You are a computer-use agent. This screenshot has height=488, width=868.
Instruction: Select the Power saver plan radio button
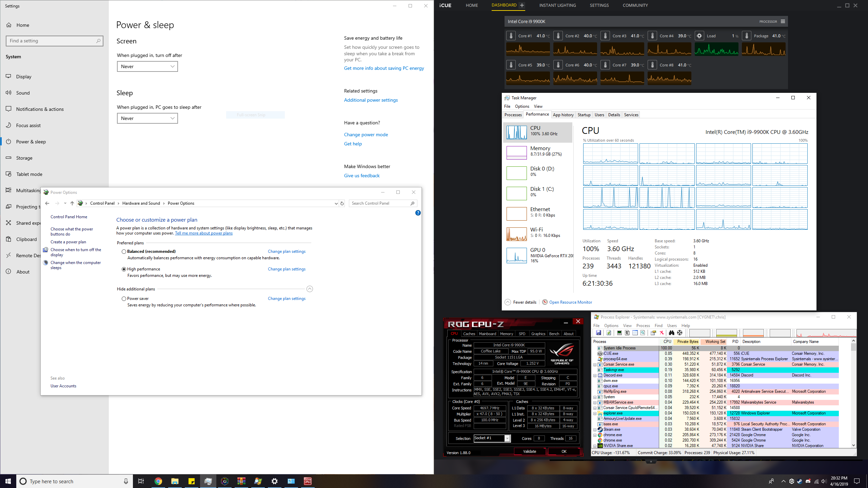pos(124,299)
